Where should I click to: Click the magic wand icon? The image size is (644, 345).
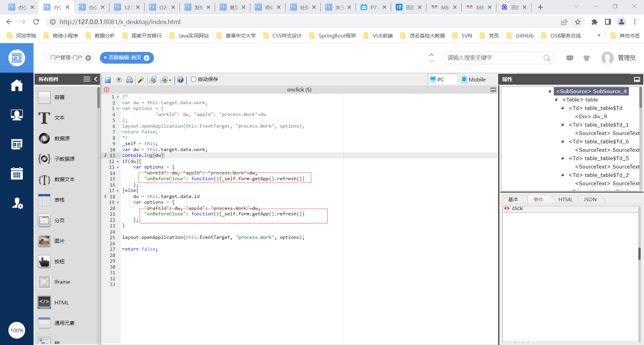pos(141,80)
